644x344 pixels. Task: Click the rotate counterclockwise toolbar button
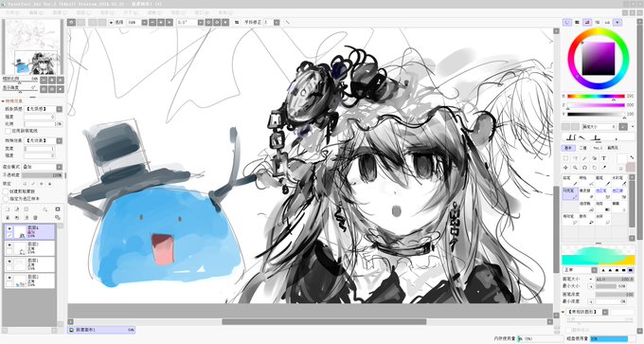pos(208,22)
